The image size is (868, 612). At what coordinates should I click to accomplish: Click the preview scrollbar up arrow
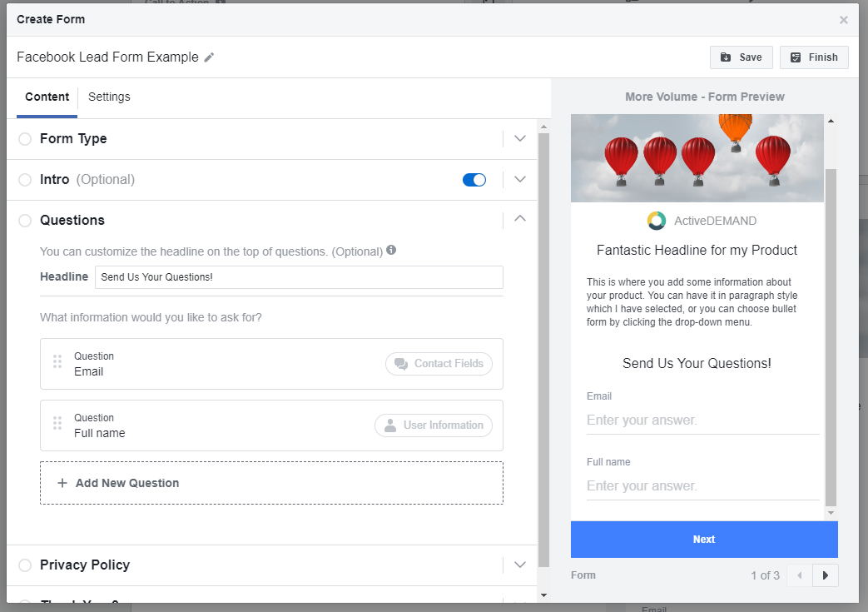(x=831, y=121)
